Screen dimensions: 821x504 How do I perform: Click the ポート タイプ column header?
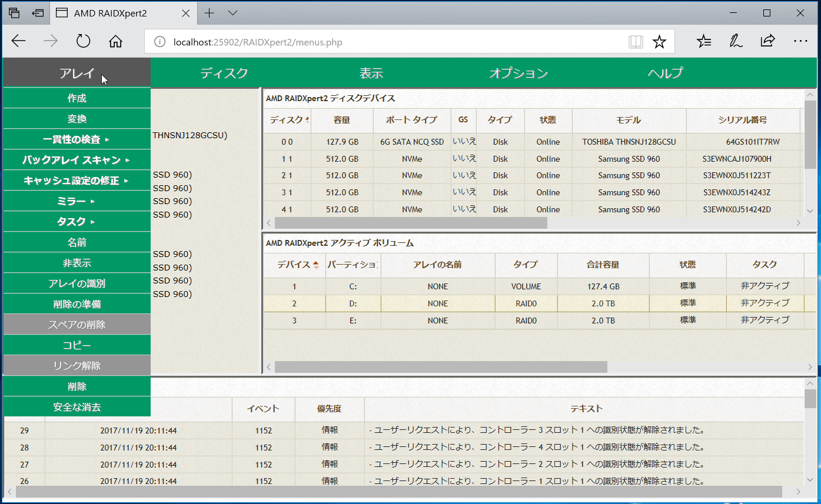point(412,120)
